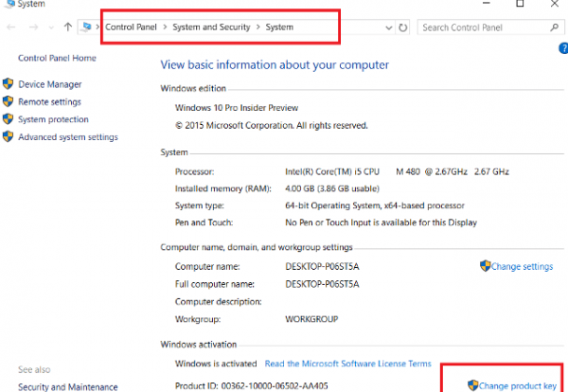
Task: Open the Recent locations dropdown arrow
Action: [x=51, y=27]
